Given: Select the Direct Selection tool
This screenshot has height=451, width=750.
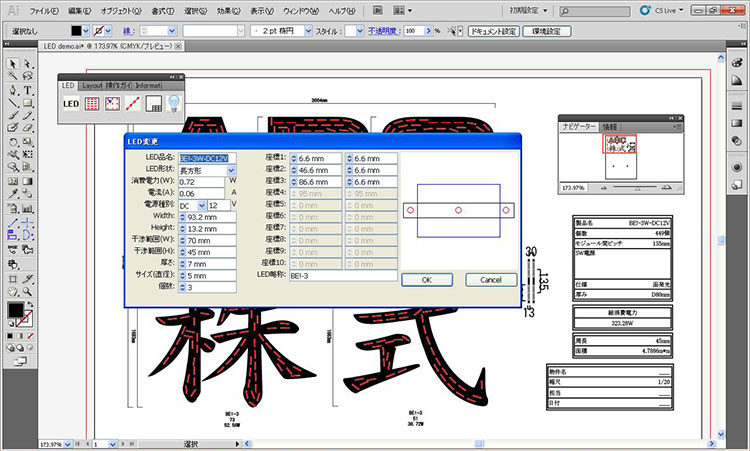Looking at the screenshot, I should 28,63.
